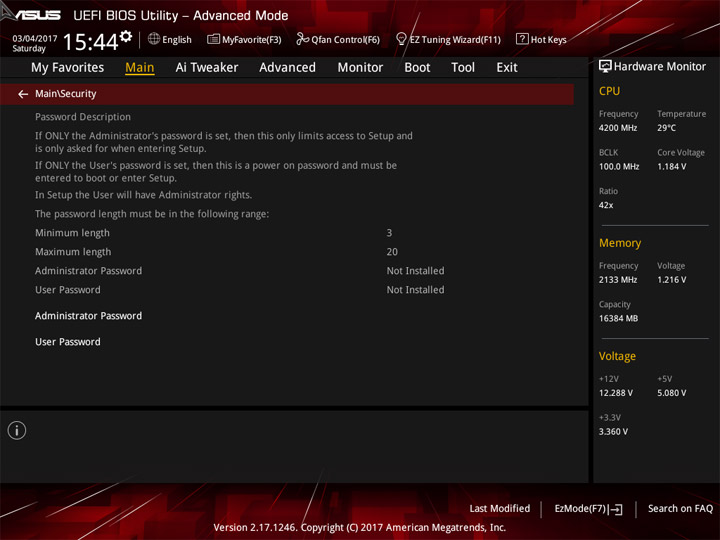The width and height of the screenshot is (720, 540).
Task: Click memory frequency 2133 MHz value
Action: tap(618, 280)
